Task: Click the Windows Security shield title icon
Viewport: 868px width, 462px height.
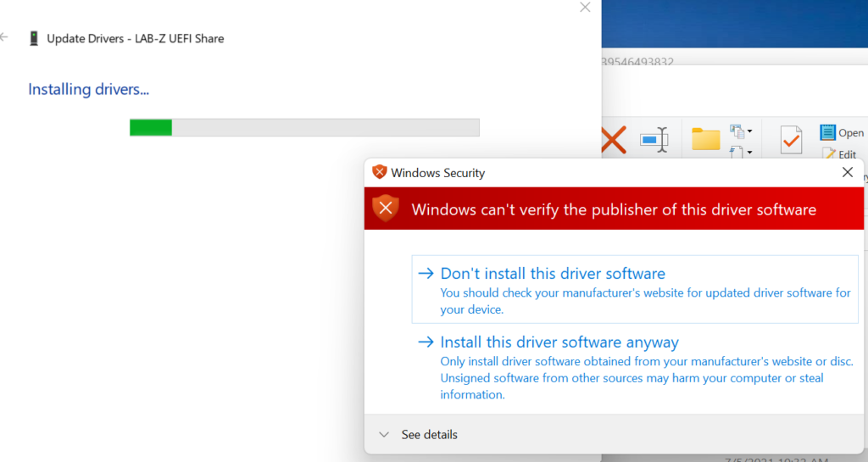Action: pos(379,172)
